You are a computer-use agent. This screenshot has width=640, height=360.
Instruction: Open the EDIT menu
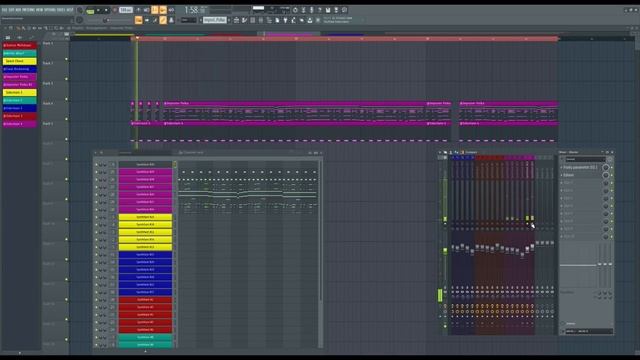(x=11, y=10)
